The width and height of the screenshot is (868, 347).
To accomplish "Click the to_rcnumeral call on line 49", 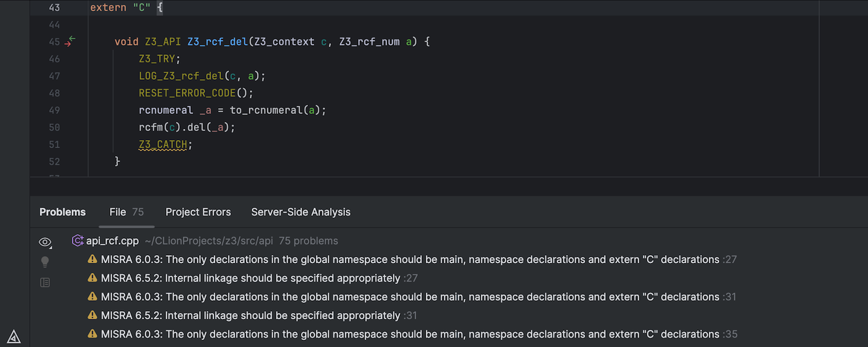I will [266, 110].
